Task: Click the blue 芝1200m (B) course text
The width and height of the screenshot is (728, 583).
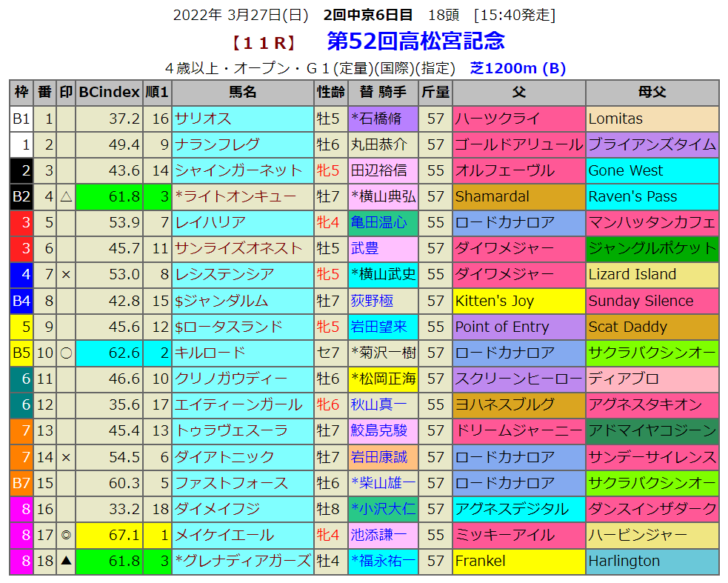Action: [518, 68]
